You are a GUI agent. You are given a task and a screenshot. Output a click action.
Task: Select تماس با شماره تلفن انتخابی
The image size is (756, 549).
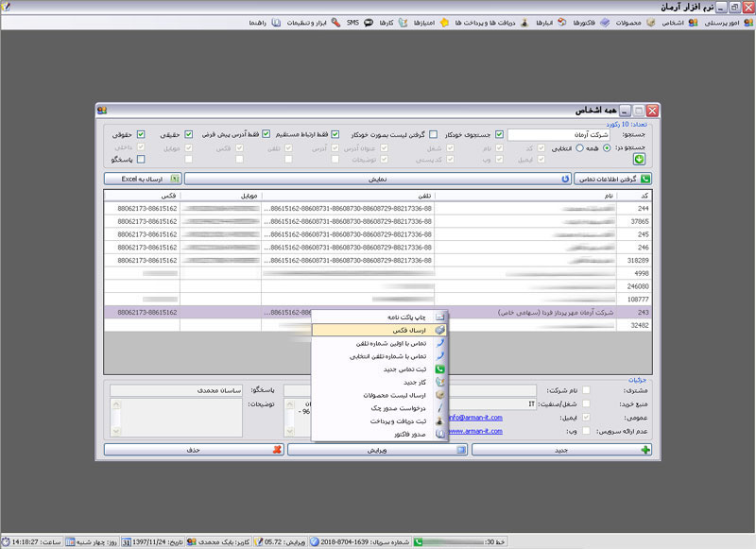pos(379,356)
